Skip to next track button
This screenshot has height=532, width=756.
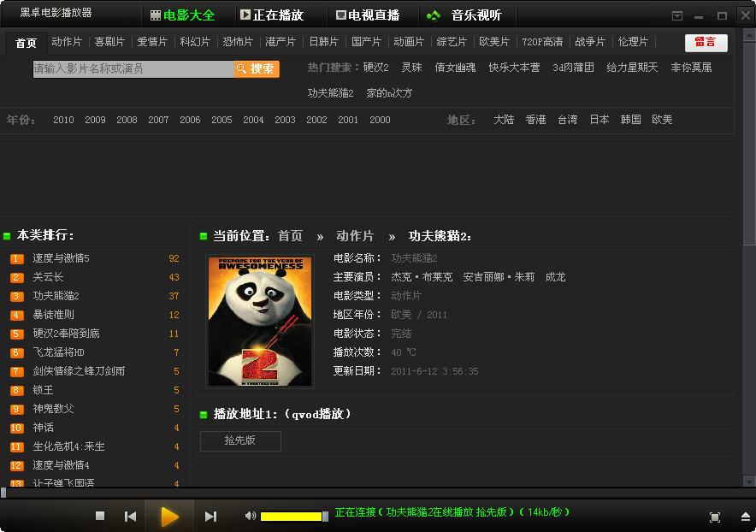click(210, 517)
